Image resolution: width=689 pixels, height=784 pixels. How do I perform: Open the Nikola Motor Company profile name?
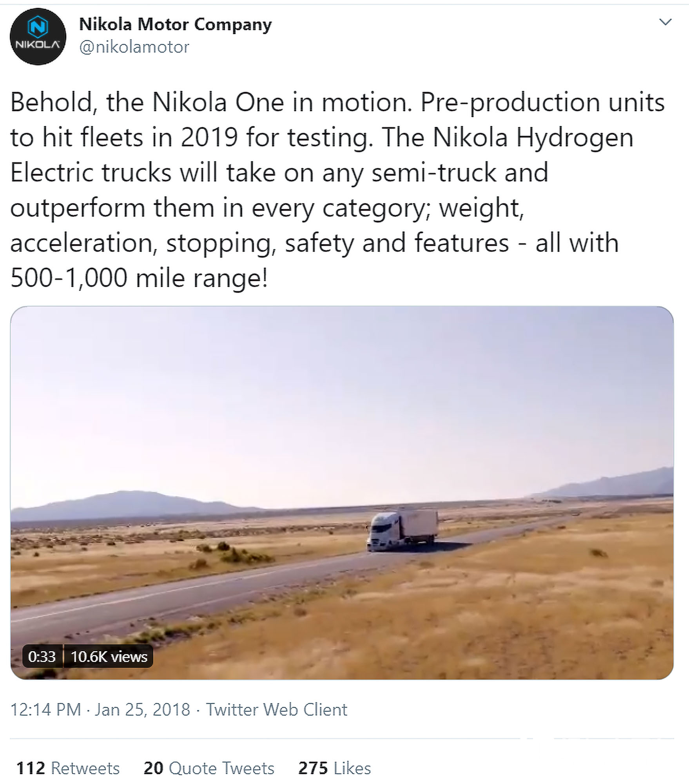pyautogui.click(x=175, y=24)
